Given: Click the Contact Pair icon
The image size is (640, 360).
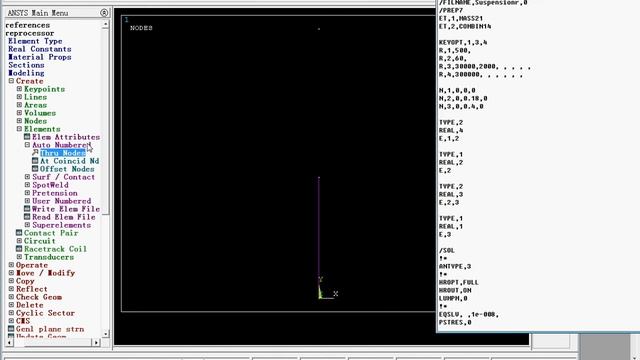Looking at the screenshot, I should point(19,233).
